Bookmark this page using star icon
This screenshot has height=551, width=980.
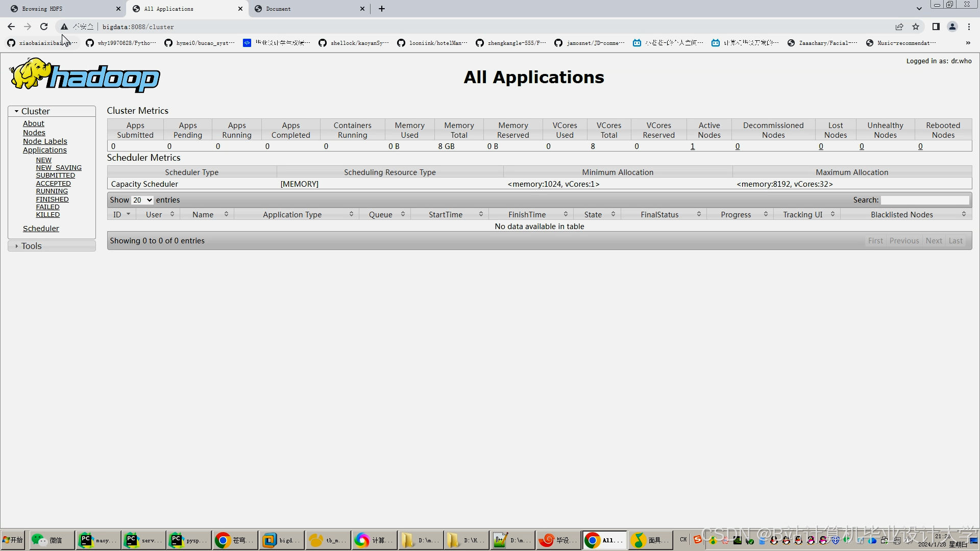tap(916, 27)
